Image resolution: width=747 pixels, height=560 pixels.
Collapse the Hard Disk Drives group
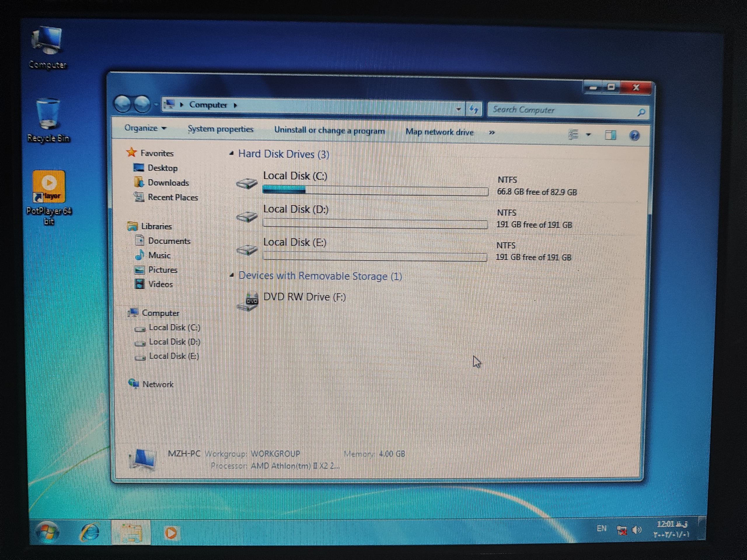[231, 154]
